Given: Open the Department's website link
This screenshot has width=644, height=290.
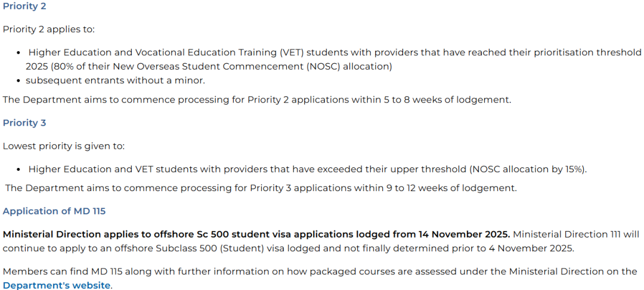Looking at the screenshot, I should (57, 285).
